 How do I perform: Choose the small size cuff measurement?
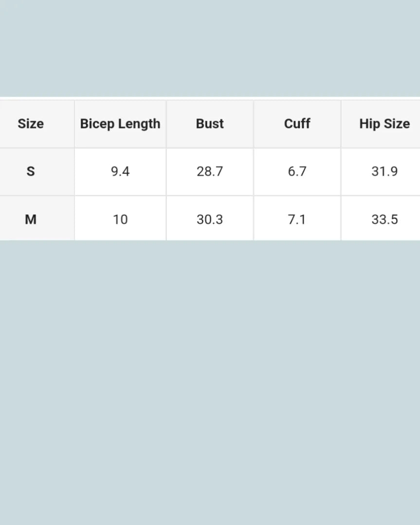coord(297,171)
